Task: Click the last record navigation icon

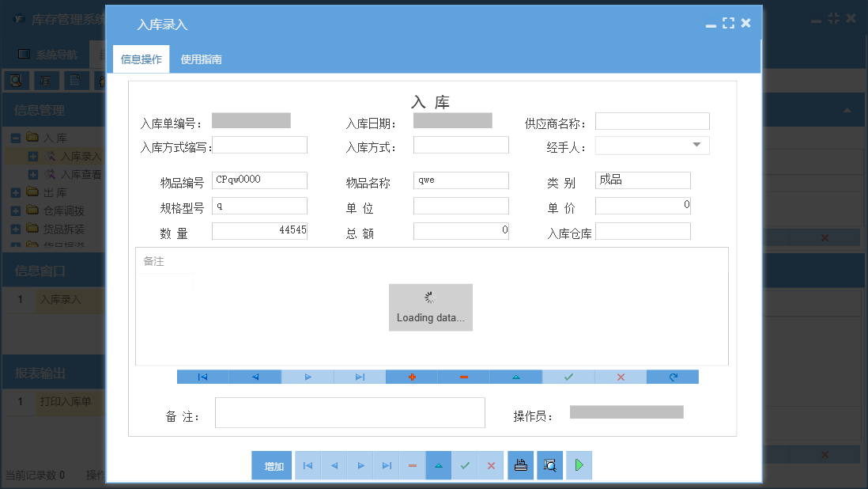Action: [360, 377]
